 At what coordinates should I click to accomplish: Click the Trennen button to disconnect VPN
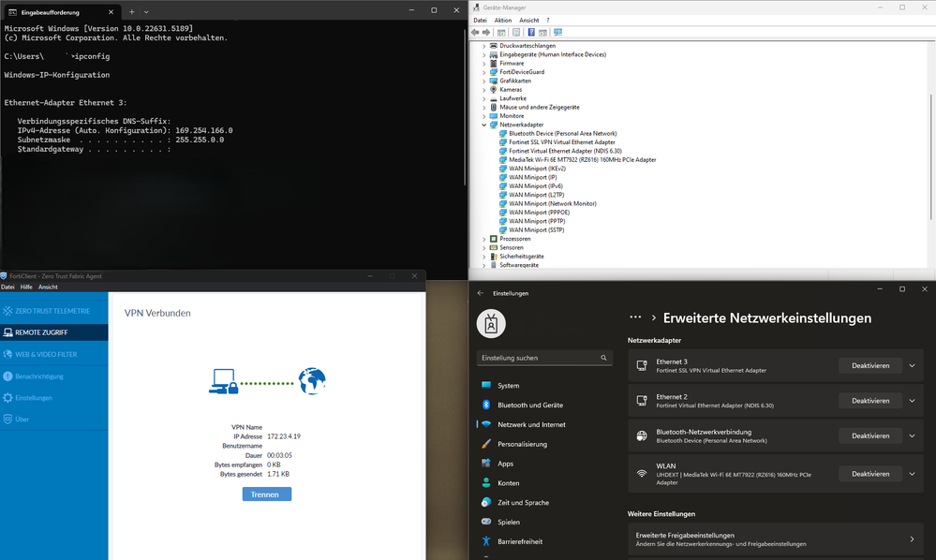point(267,494)
